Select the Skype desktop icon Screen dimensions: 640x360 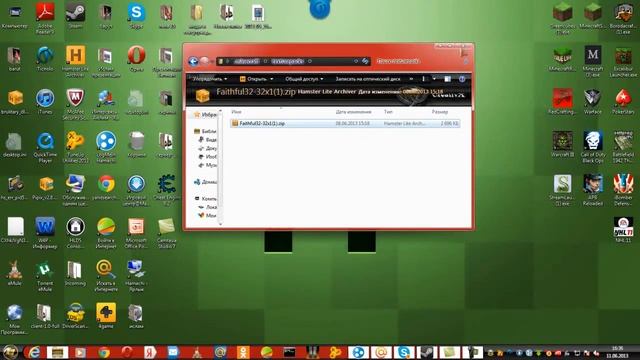point(136,15)
